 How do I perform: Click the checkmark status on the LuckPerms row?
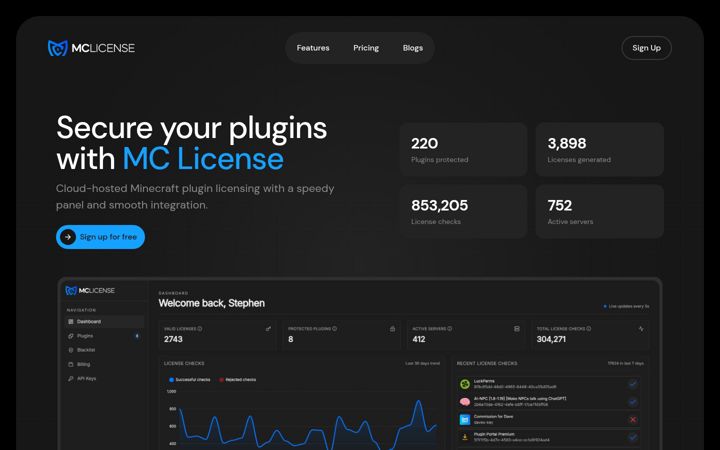coord(633,384)
